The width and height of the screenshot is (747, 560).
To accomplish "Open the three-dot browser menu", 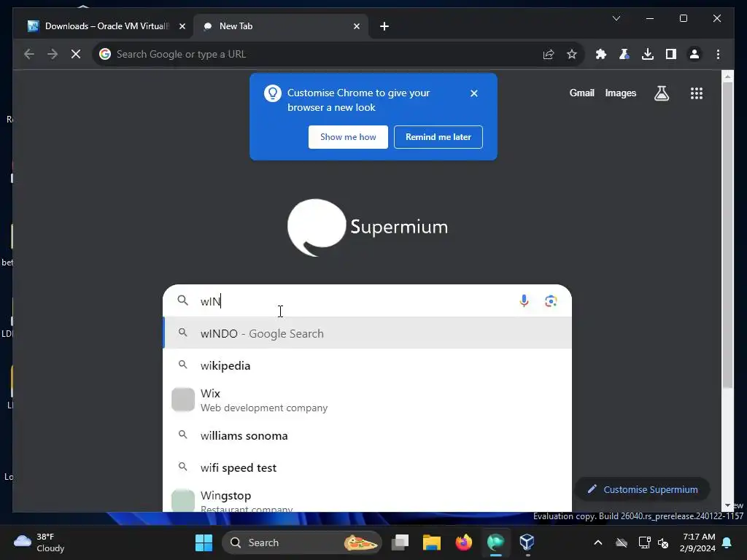I will 718,54.
